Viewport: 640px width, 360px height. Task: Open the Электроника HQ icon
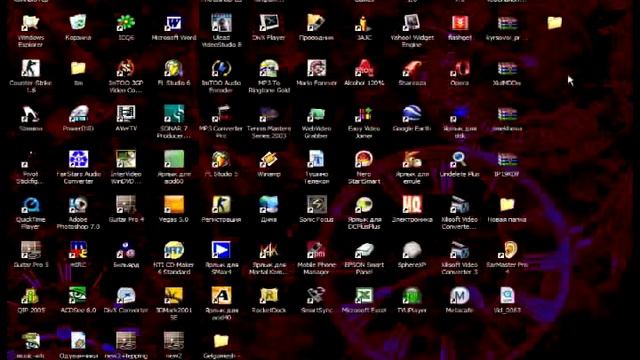coord(411,205)
